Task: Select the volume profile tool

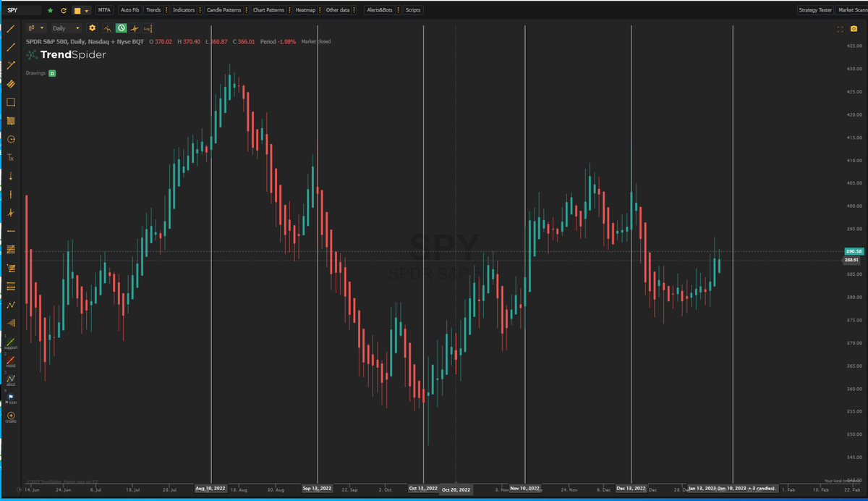Action: tap(11, 323)
